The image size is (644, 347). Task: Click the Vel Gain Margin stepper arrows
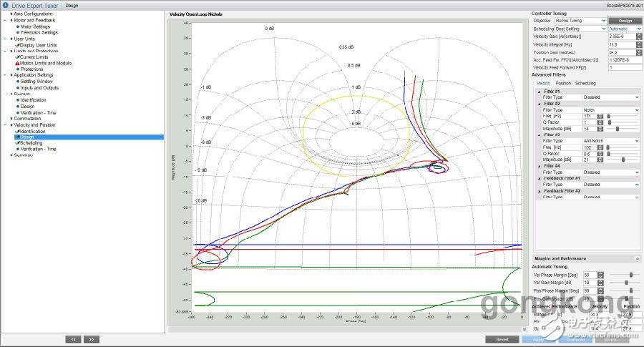[x=601, y=283]
